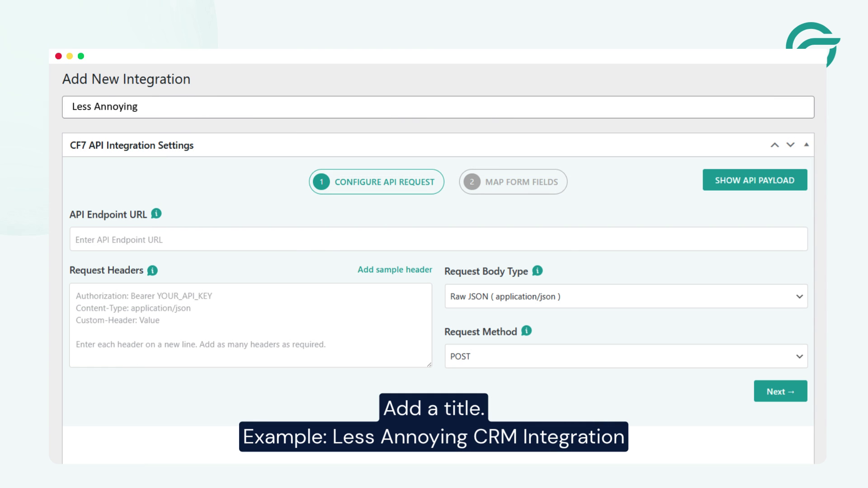
Task: Switch to the Map Form Fields step
Action: (x=513, y=182)
